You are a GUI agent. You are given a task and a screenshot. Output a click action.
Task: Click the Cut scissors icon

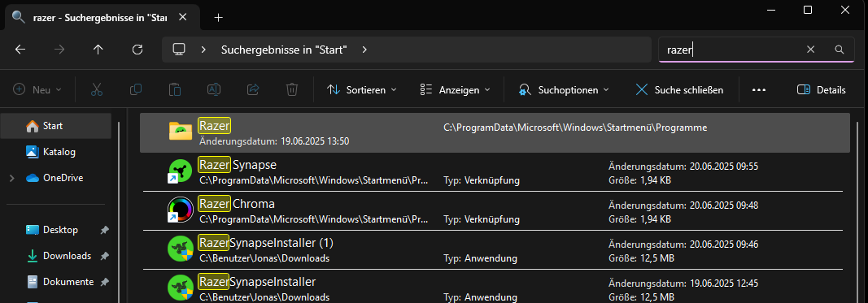[x=97, y=89]
